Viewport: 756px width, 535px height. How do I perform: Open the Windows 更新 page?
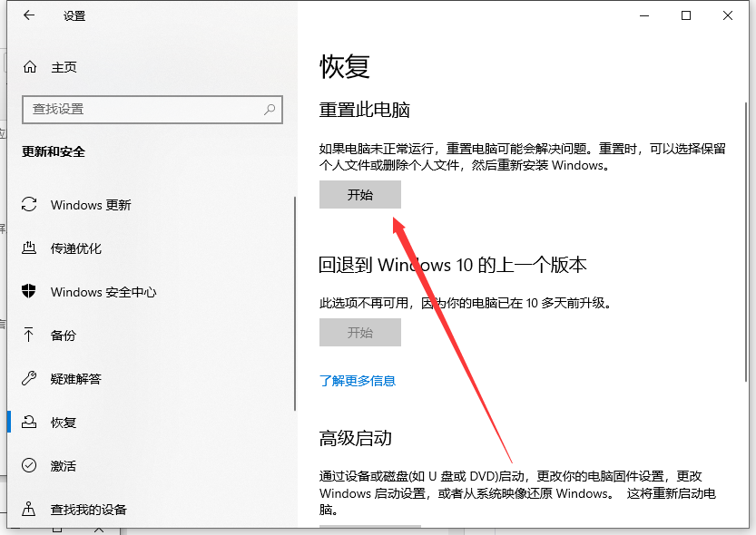(91, 205)
